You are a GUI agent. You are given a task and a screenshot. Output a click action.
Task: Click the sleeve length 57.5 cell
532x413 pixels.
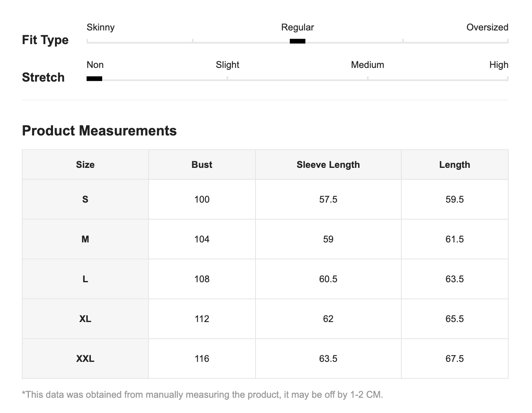click(328, 199)
